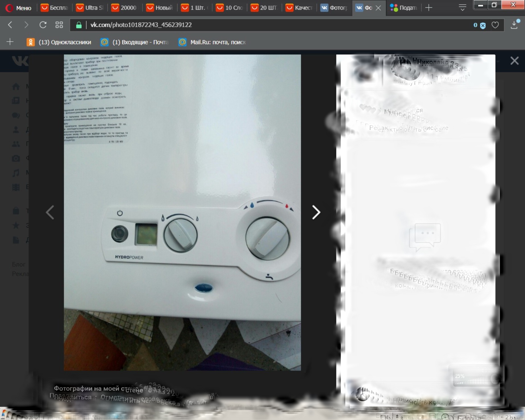The image size is (525, 420).
Task: Open the Opera Меню button
Action: click(x=19, y=8)
